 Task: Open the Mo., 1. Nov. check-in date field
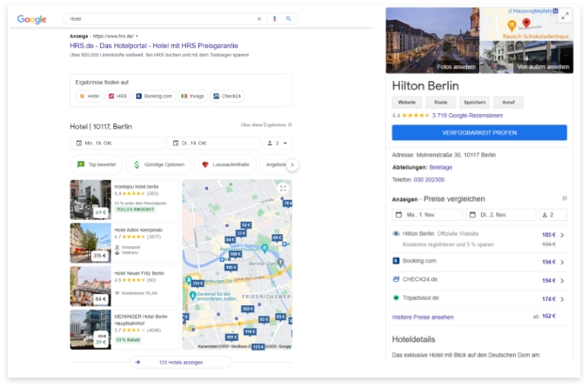[427, 215]
